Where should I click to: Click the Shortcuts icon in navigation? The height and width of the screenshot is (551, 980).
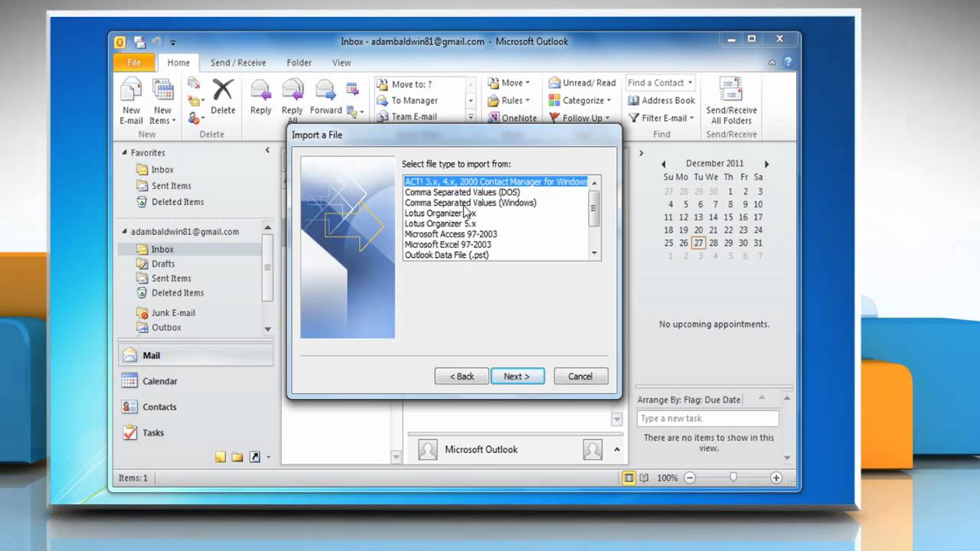click(255, 457)
